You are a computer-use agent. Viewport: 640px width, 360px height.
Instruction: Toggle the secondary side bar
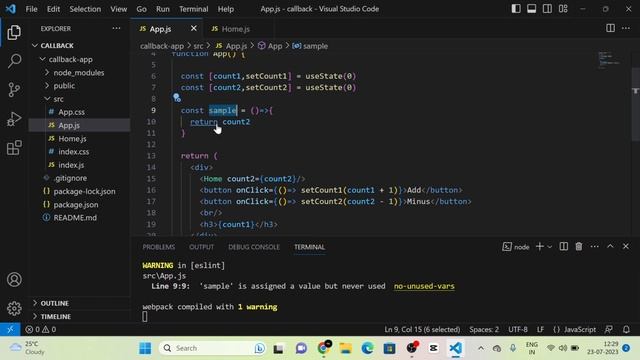pos(547,9)
